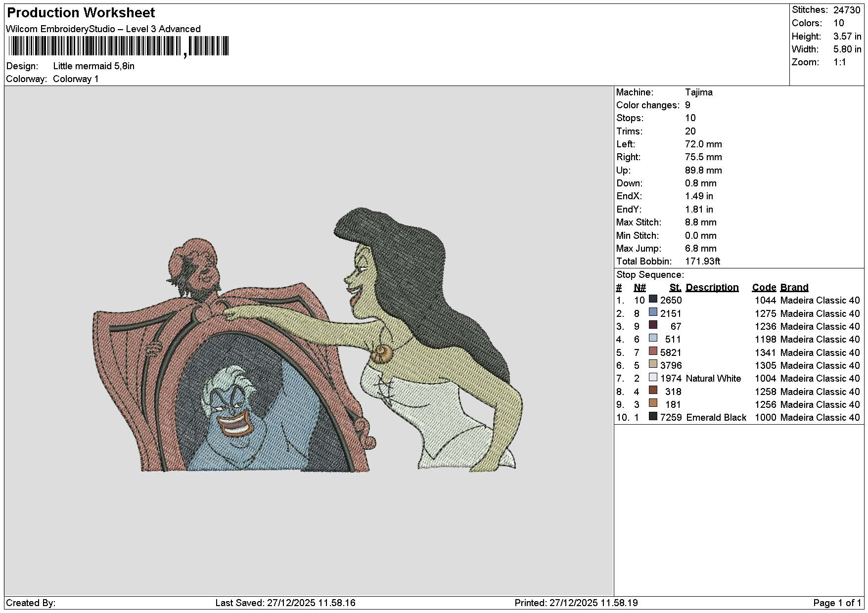Click the Page 1 of 1 indicator

tap(837, 603)
